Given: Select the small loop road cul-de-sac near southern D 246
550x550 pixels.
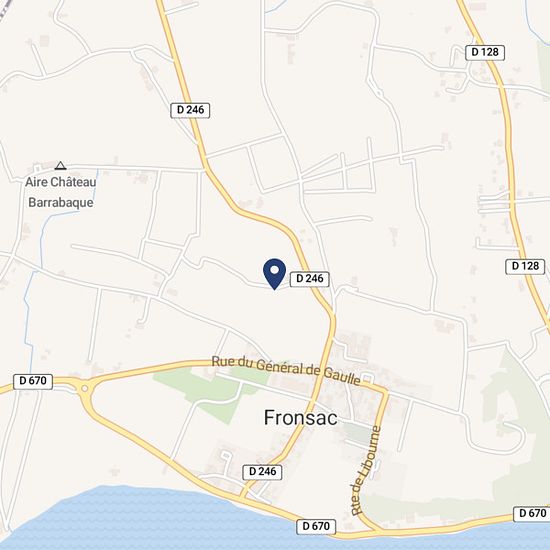Looking at the screenshot, I should click(x=226, y=456).
